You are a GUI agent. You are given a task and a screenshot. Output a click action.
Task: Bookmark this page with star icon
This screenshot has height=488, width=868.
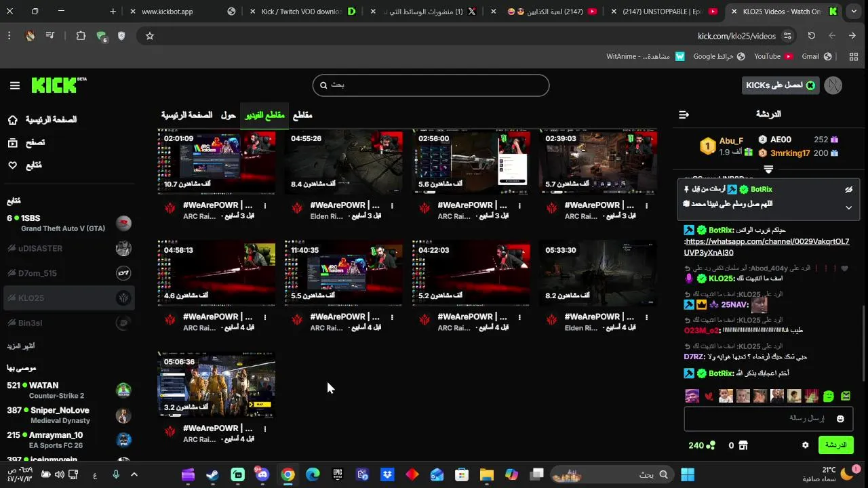(x=150, y=36)
